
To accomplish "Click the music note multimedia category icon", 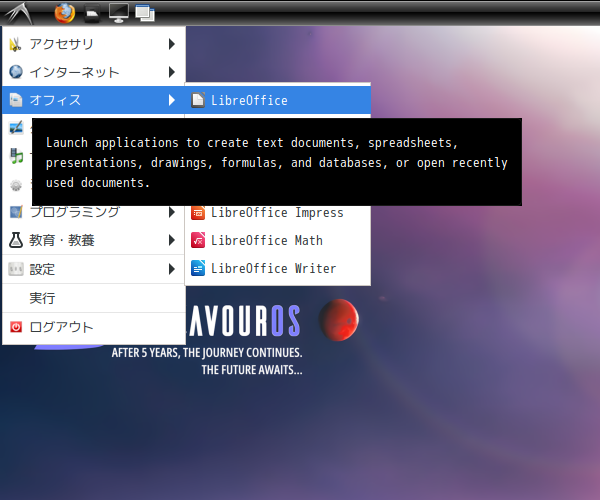I will click(x=16, y=156).
